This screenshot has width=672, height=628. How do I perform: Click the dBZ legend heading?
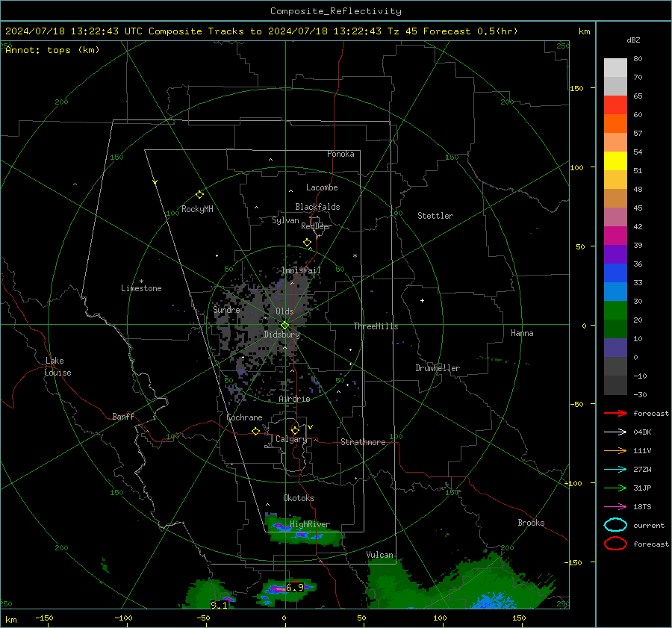(x=633, y=40)
